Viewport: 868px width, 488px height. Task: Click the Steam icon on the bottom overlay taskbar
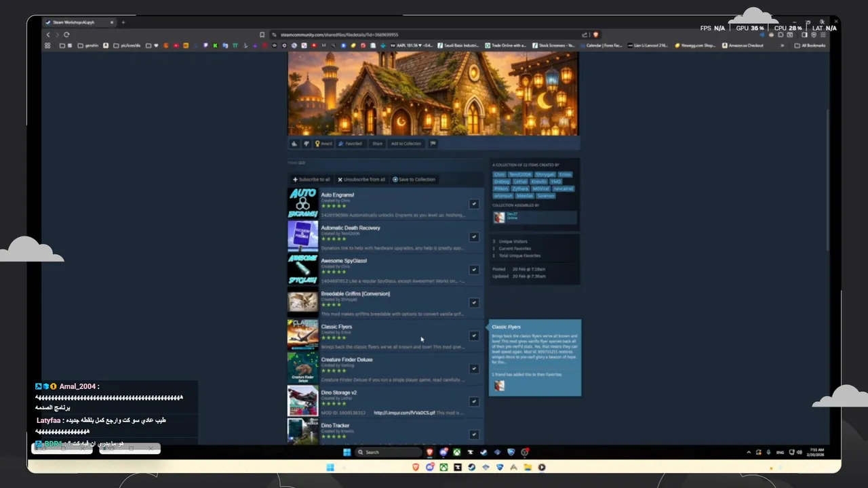click(x=471, y=467)
